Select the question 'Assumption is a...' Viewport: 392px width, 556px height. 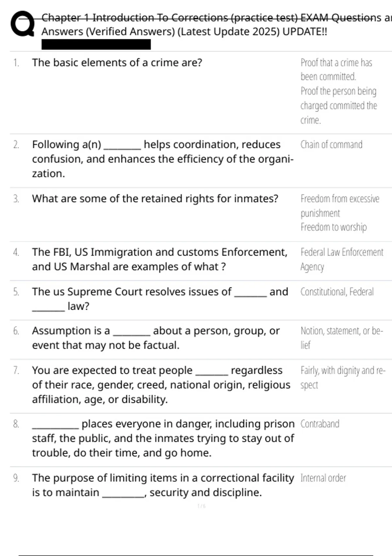click(x=156, y=338)
